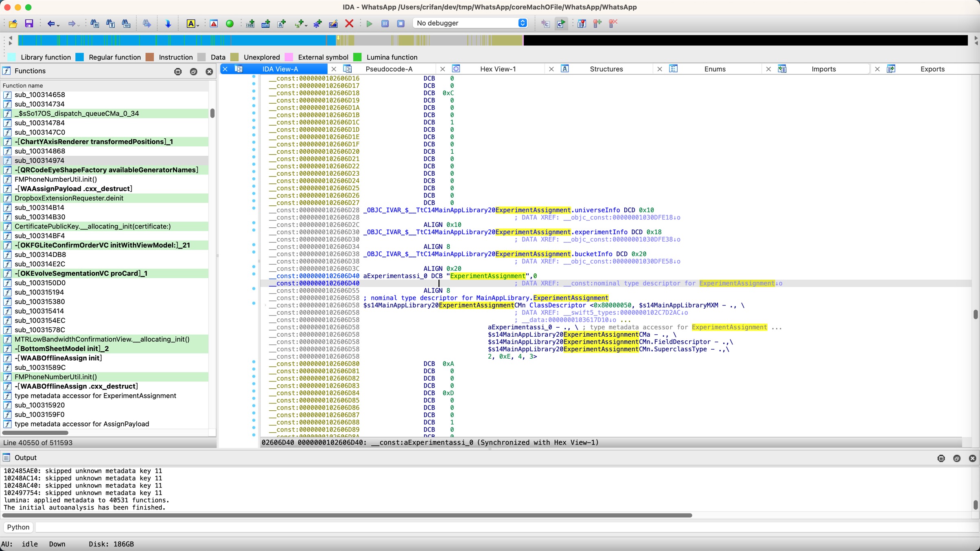This screenshot has height=551, width=980.
Task: Save the database with floppy icon
Action: [29, 24]
